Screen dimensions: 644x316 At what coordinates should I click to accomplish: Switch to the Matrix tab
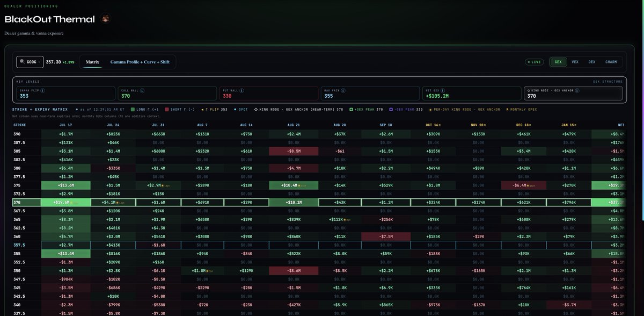click(92, 62)
